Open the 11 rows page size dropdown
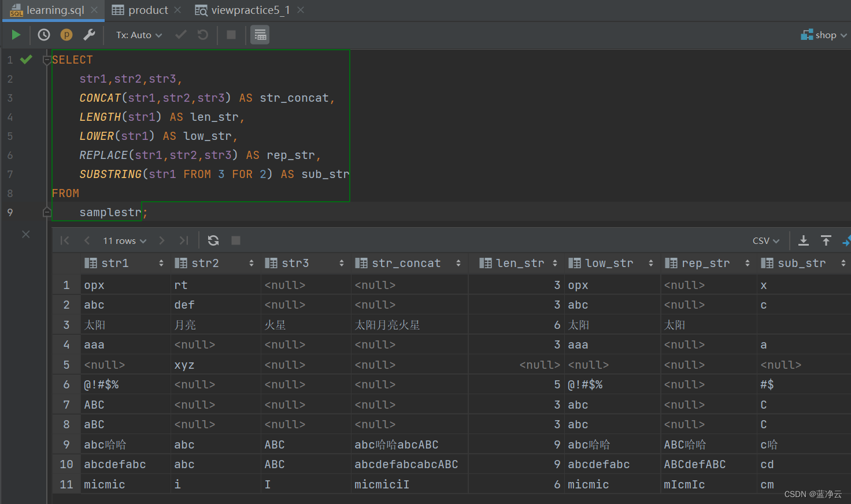Image resolution: width=851 pixels, height=504 pixels. [x=125, y=240]
